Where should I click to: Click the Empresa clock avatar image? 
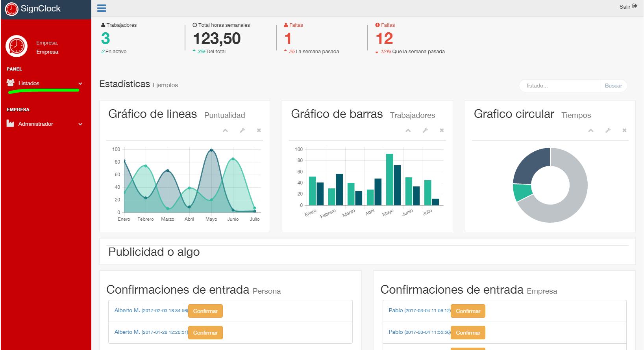[17, 46]
